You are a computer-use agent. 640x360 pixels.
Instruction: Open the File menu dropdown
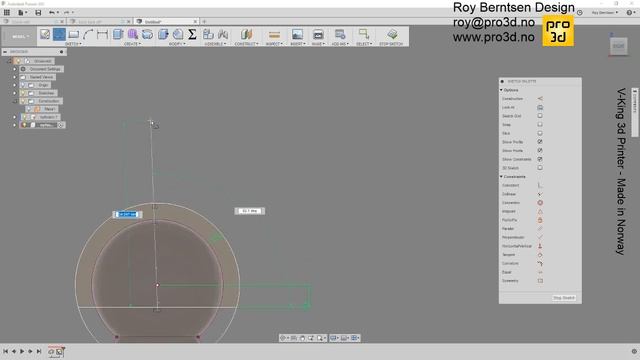pyautogui.click(x=22, y=13)
